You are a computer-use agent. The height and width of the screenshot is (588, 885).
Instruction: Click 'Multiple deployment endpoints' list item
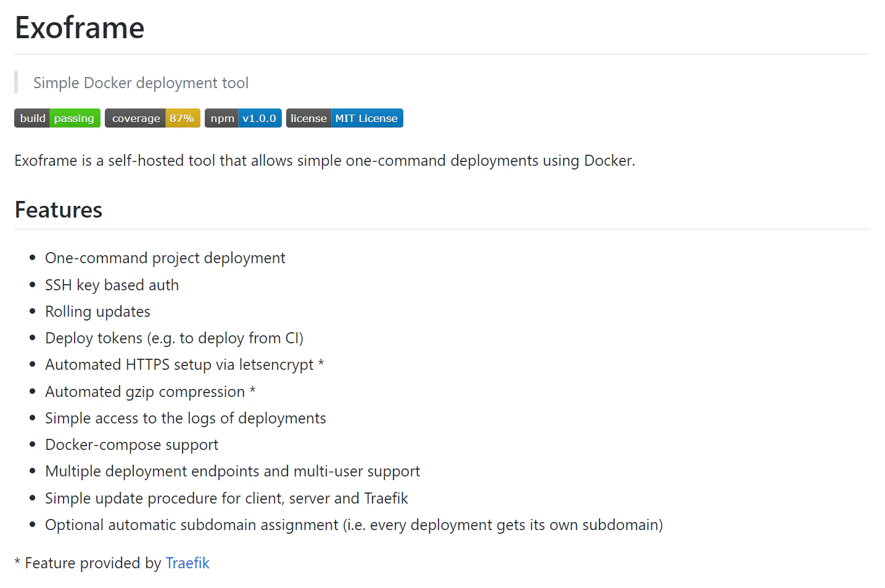tap(233, 472)
